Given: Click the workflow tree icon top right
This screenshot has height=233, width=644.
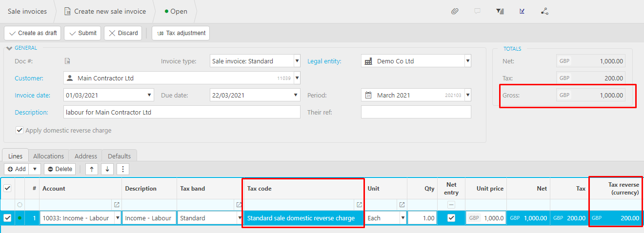Looking at the screenshot, I should pos(544,11).
